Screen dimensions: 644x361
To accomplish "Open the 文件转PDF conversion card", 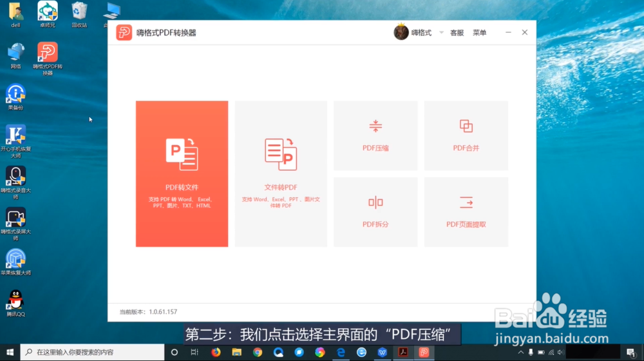I will point(281,173).
